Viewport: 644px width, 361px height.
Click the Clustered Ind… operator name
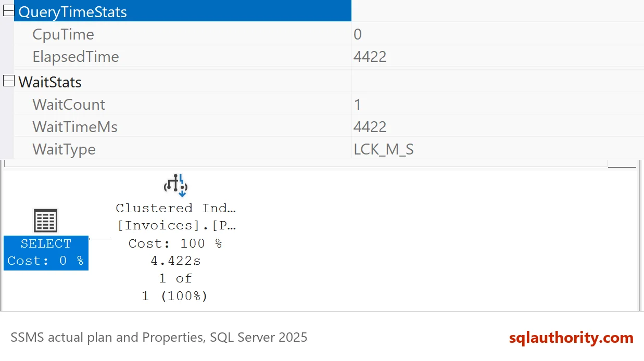[176, 208]
